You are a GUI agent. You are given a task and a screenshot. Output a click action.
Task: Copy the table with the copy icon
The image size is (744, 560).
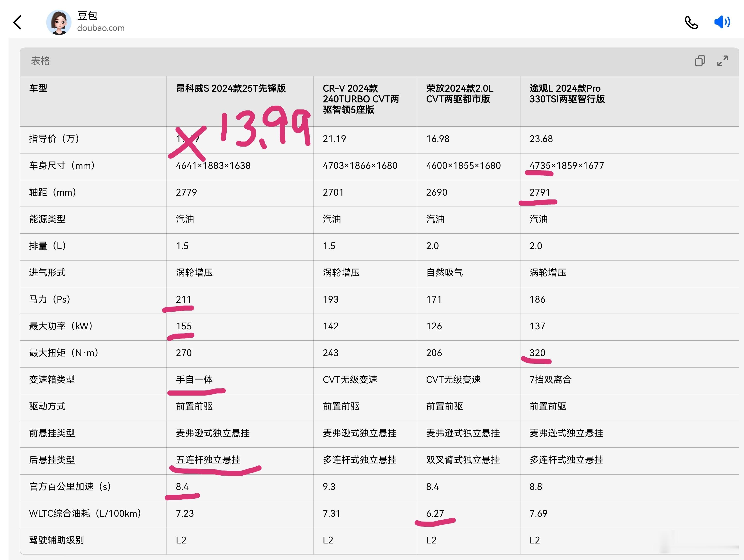coord(700,61)
